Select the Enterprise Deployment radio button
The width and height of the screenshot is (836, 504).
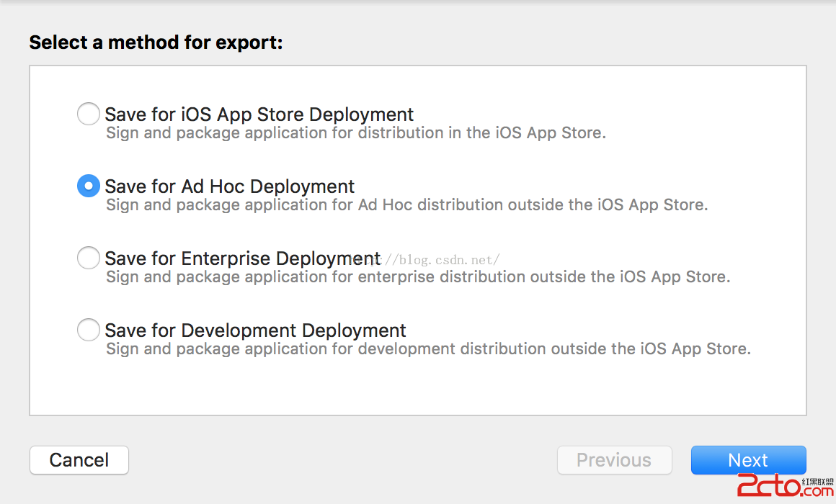coord(89,258)
